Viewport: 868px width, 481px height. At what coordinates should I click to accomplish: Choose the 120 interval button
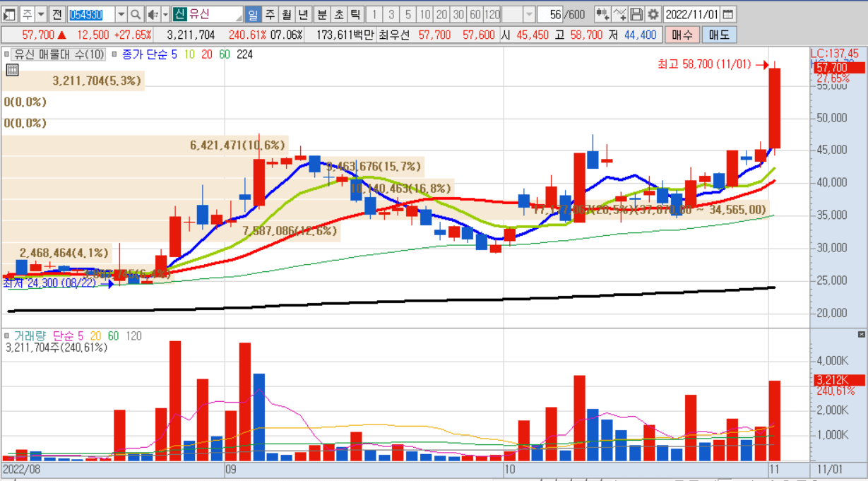tap(492, 14)
